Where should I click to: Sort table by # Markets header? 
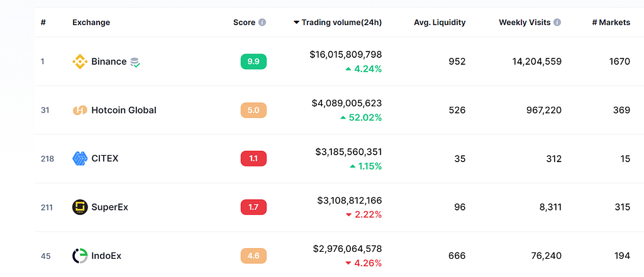[611, 23]
